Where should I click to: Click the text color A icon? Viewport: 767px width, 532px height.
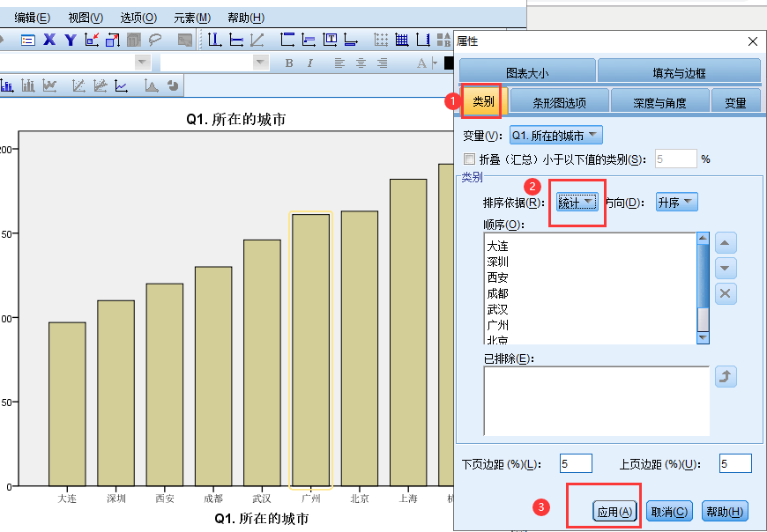(421, 63)
